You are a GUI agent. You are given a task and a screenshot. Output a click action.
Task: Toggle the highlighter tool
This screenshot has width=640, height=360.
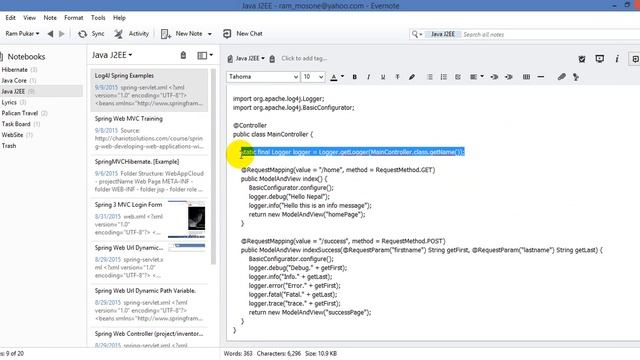pos(411,77)
